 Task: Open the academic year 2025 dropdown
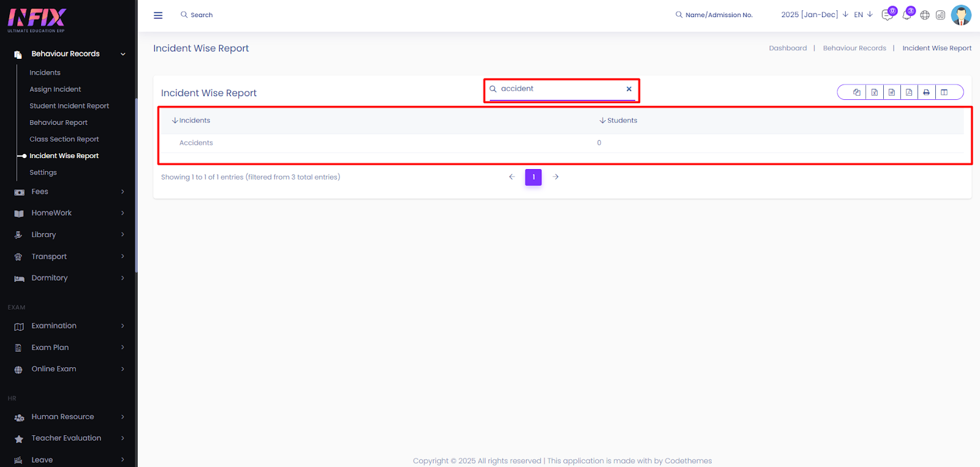click(815, 15)
